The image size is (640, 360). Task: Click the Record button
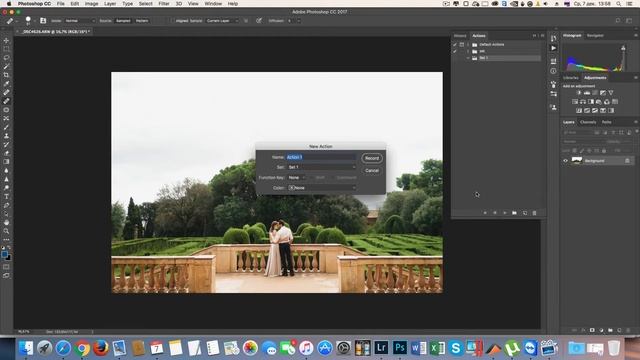pos(372,158)
